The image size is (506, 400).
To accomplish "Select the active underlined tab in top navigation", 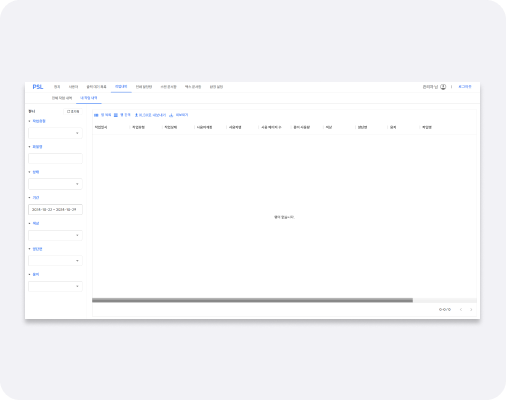I will [x=121, y=87].
